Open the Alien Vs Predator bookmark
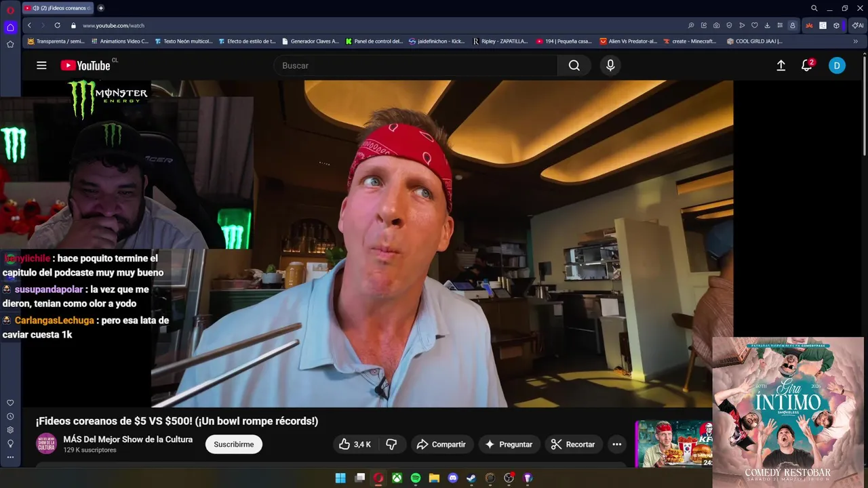868x488 pixels. click(629, 41)
